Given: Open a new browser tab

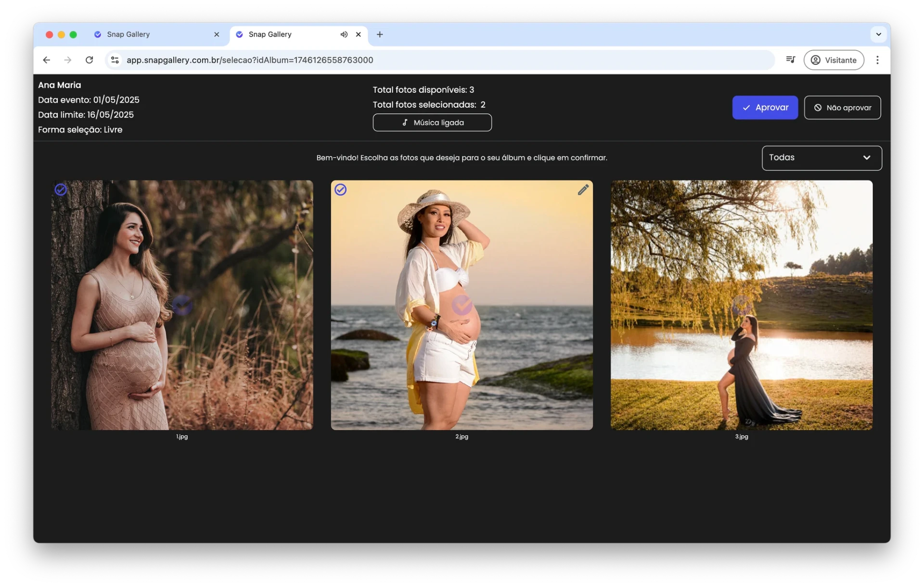Looking at the screenshot, I should [380, 34].
